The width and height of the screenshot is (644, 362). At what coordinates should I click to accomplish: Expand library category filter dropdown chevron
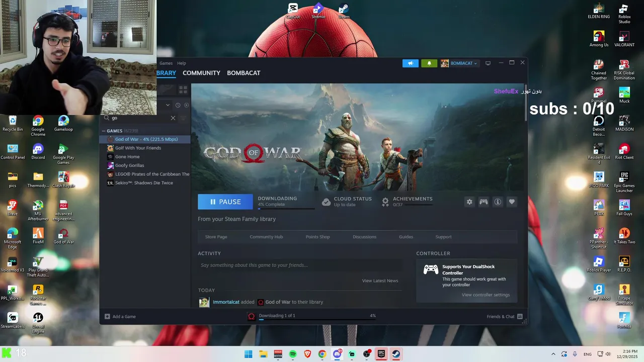[x=168, y=105]
